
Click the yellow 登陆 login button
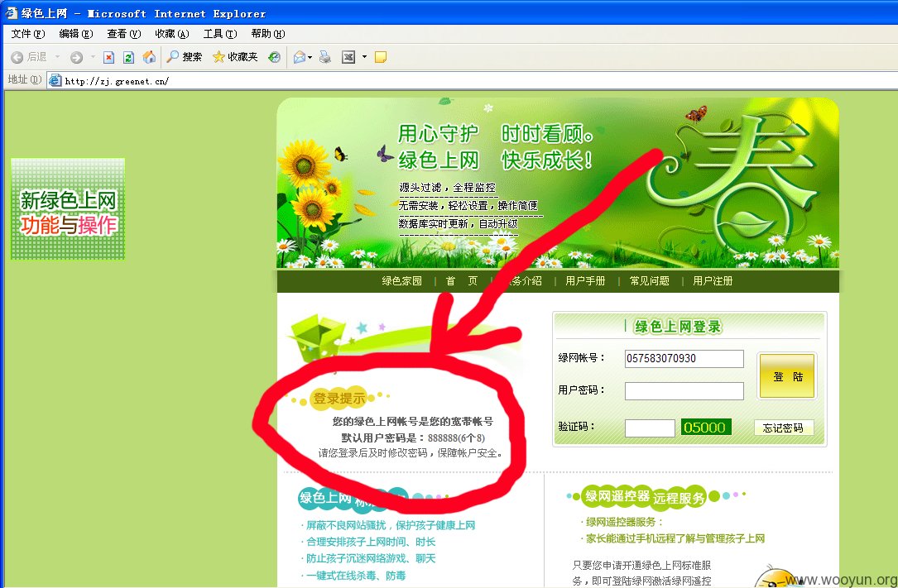tap(787, 375)
